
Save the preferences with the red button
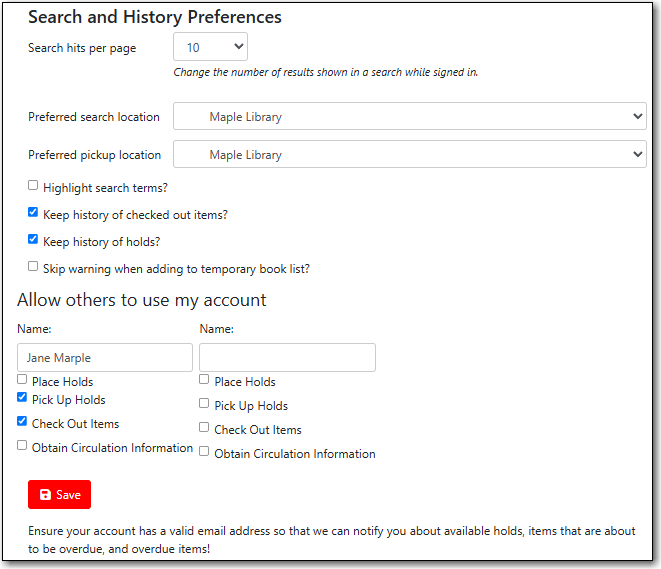(59, 495)
